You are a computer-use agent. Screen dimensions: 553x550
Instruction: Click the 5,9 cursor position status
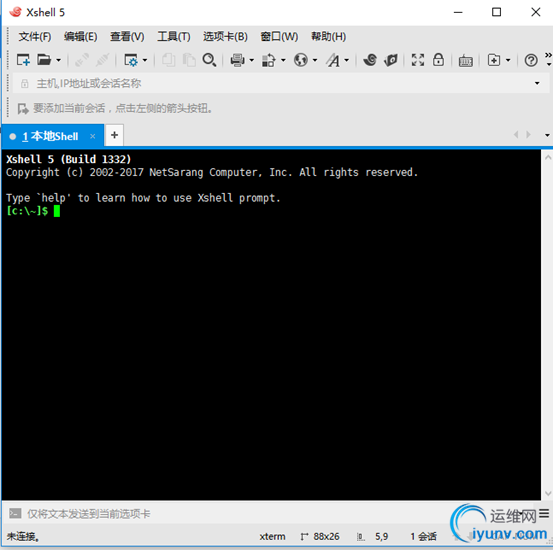point(381,537)
